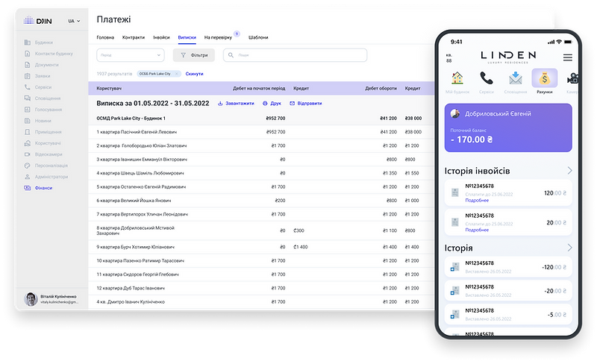Open the UA language dropdown
Screen dimensions: 597x364
[x=74, y=21]
